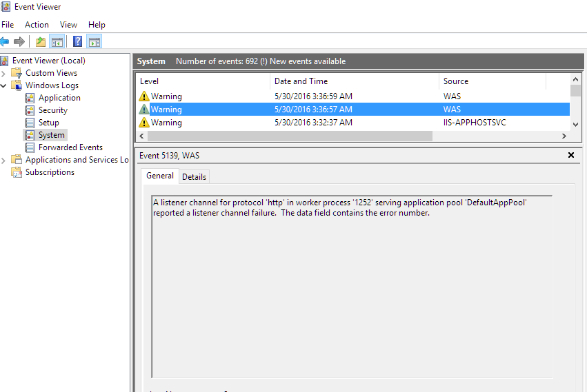Image resolution: width=587 pixels, height=392 pixels.
Task: Sort events by the Source column header
Action: tap(455, 81)
